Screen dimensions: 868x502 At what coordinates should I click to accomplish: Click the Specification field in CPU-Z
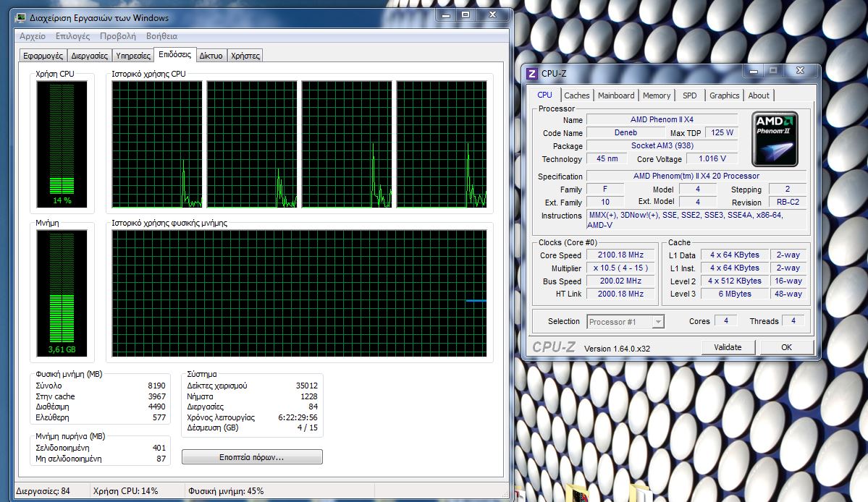[696, 176]
